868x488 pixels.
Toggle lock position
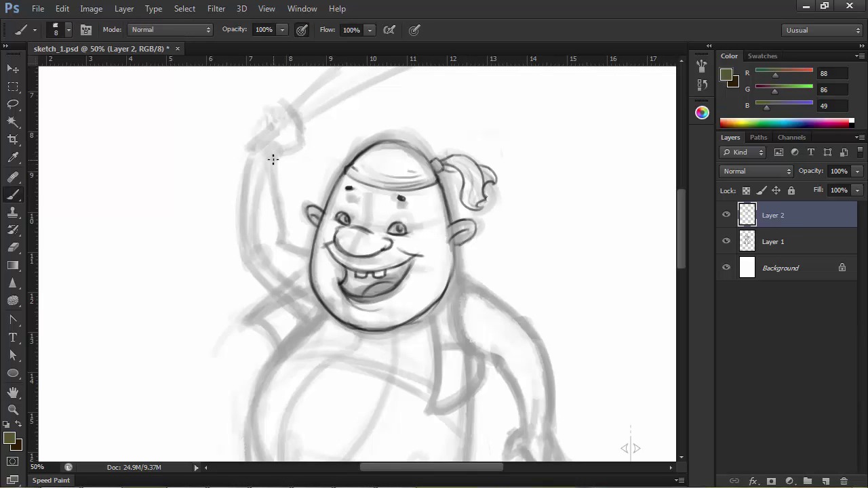[x=776, y=190]
